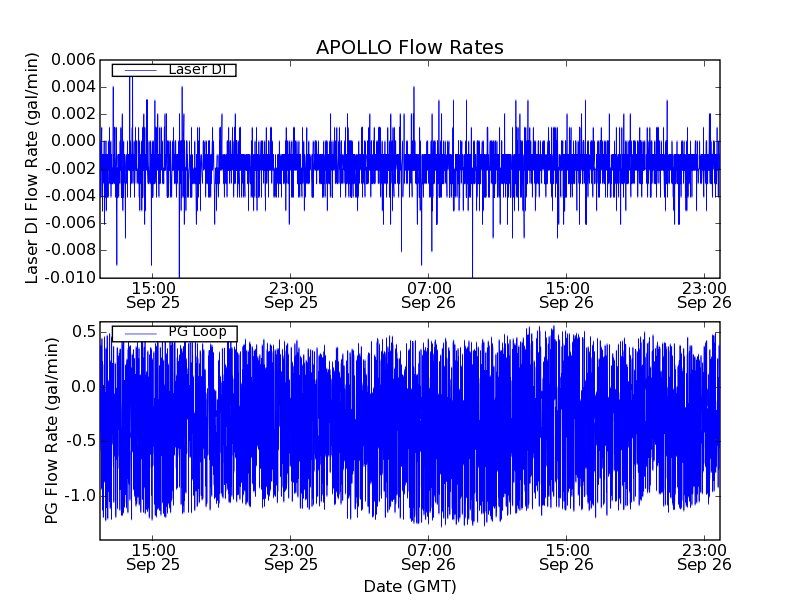Select the PG Loop legend entry
Screen dimensions: 800x600
coord(174,333)
